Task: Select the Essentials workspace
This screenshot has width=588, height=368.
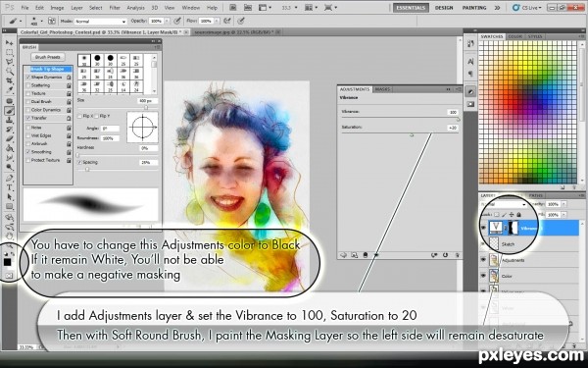Action: tap(411, 8)
